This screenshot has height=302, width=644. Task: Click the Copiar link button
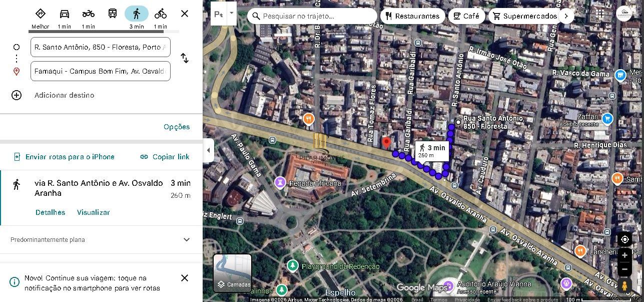click(165, 157)
